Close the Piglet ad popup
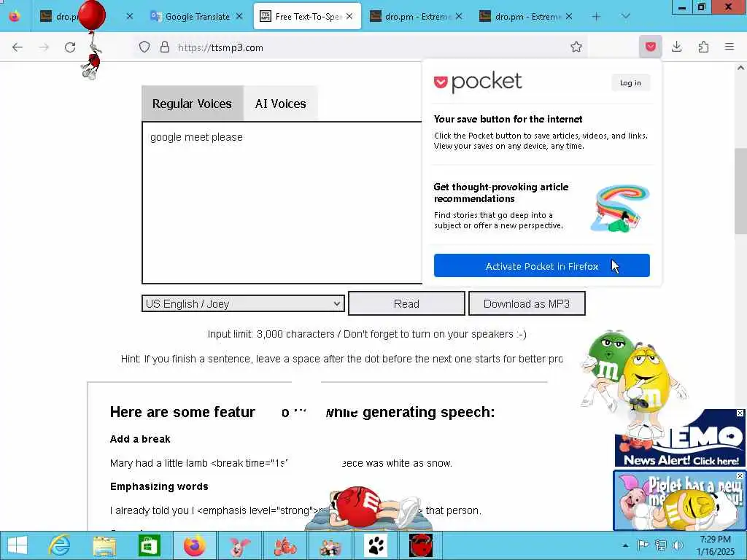The height and width of the screenshot is (560, 747). tap(740, 475)
